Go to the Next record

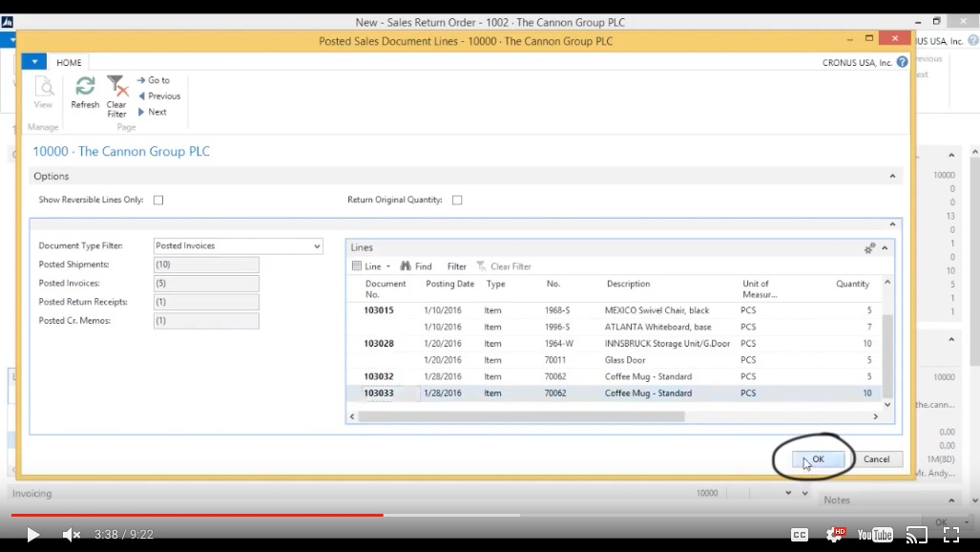[152, 112]
